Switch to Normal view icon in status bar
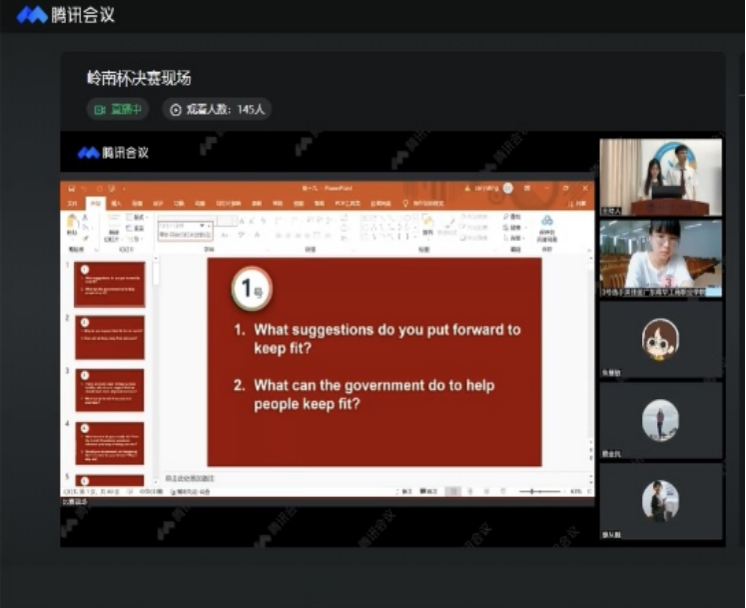Image resolution: width=746 pixels, height=608 pixels. pyautogui.click(x=453, y=491)
